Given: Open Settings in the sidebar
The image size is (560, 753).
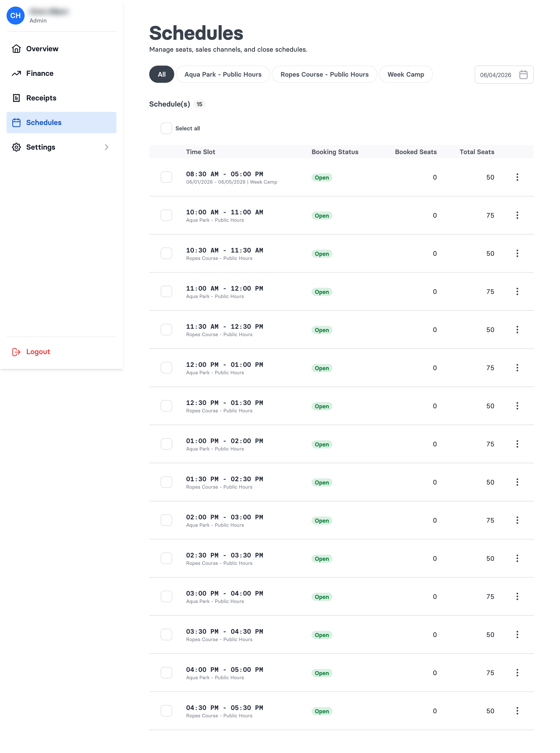Looking at the screenshot, I should click(61, 147).
